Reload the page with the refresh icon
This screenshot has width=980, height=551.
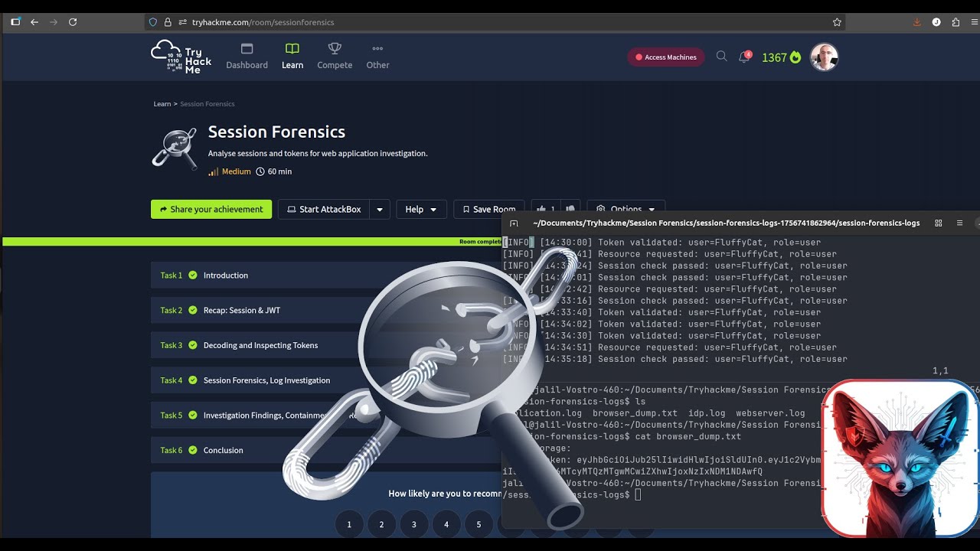[x=73, y=22]
